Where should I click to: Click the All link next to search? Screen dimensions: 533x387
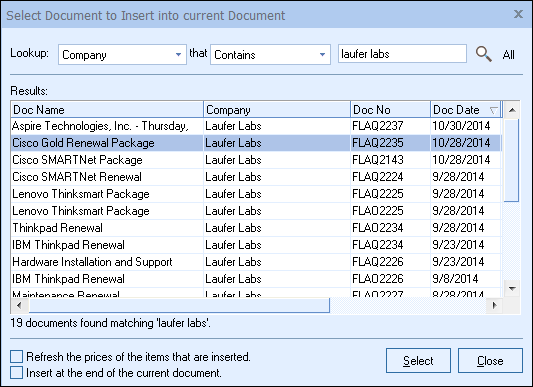pos(509,55)
